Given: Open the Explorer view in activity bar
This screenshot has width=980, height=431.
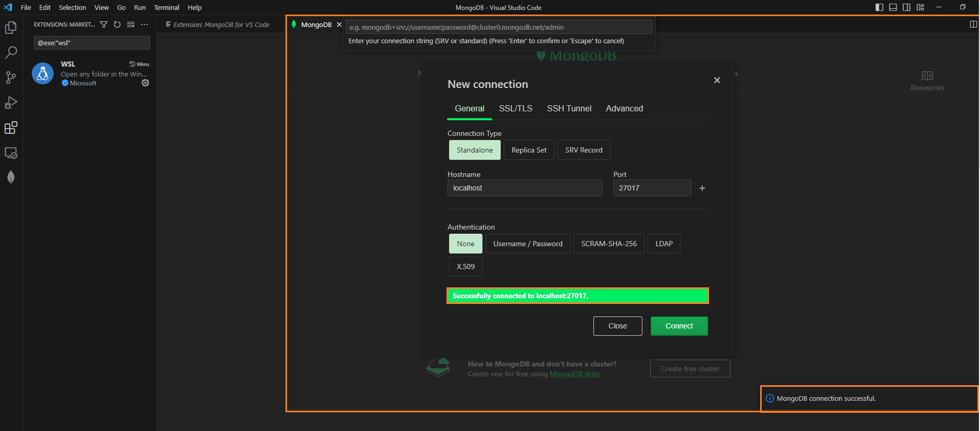Looking at the screenshot, I should pos(11,28).
